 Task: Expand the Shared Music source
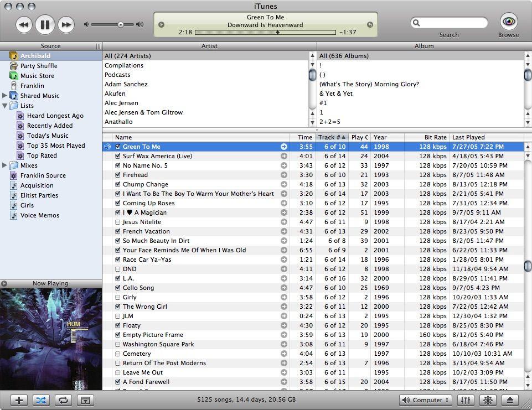(5, 96)
